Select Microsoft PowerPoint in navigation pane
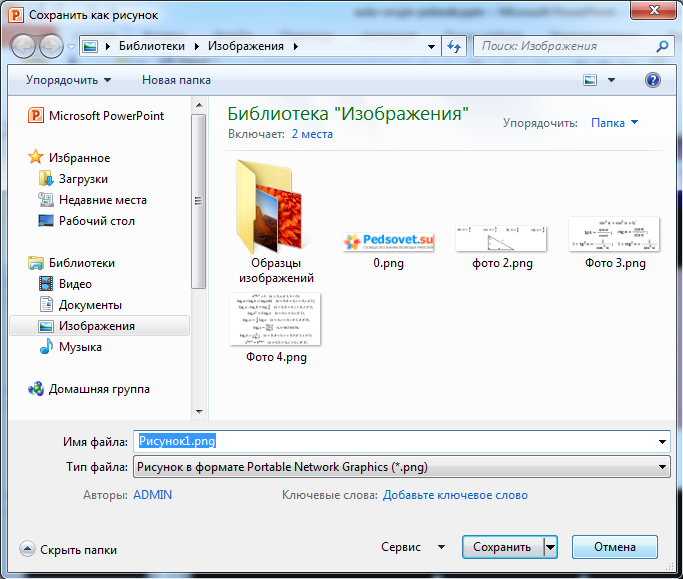This screenshot has height=579, width=683. point(105,116)
